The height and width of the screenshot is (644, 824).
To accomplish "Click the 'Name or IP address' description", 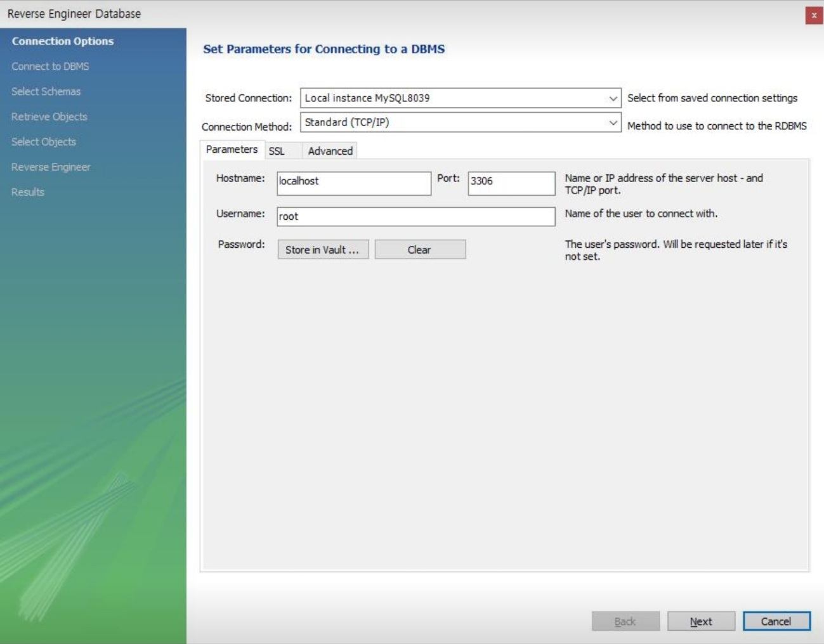I will click(664, 184).
